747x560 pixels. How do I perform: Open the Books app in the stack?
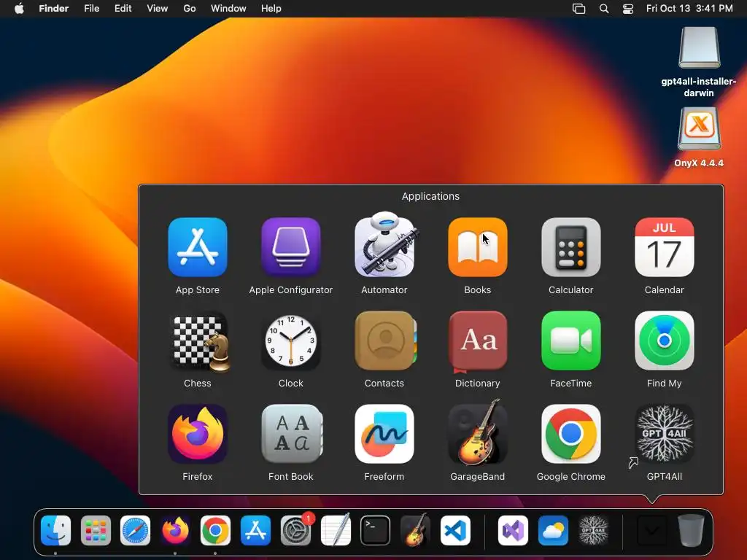[477, 247]
